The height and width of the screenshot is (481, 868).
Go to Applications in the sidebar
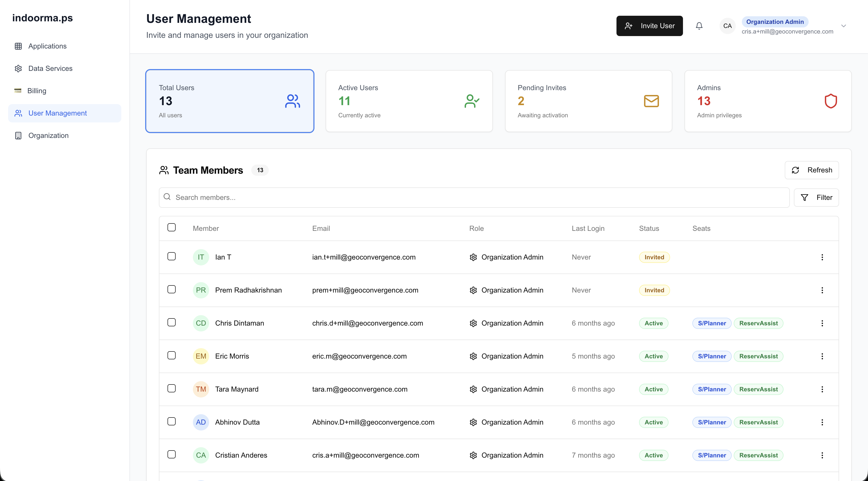(x=65, y=46)
